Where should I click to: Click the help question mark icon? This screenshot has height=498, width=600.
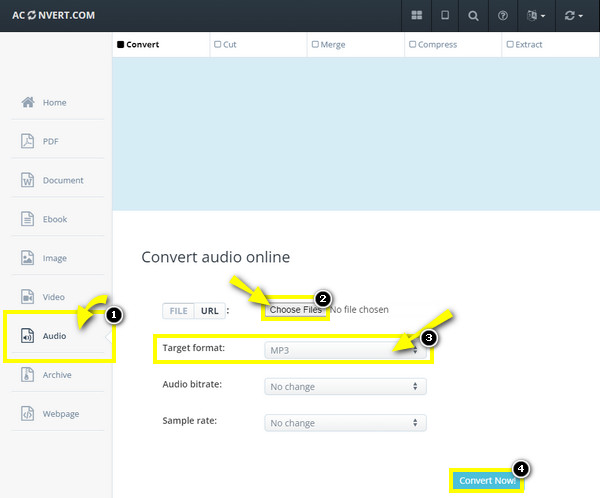(x=503, y=16)
